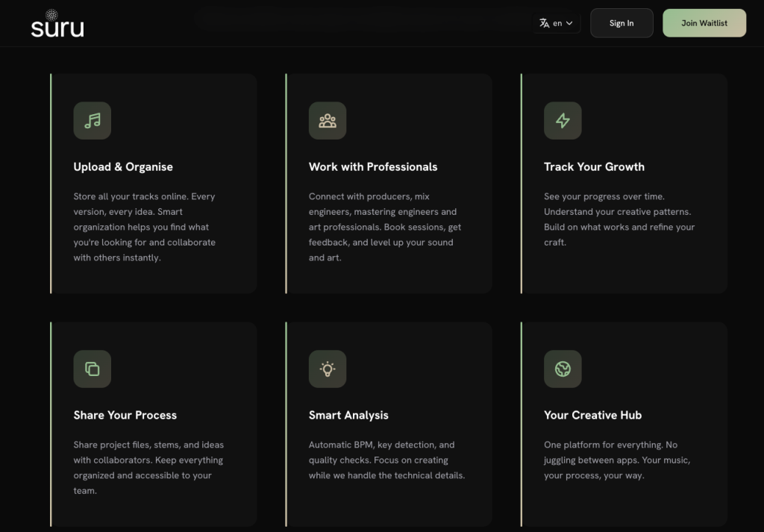This screenshot has height=532, width=764.
Task: Select the Work with Professionals heading
Action: (373, 167)
